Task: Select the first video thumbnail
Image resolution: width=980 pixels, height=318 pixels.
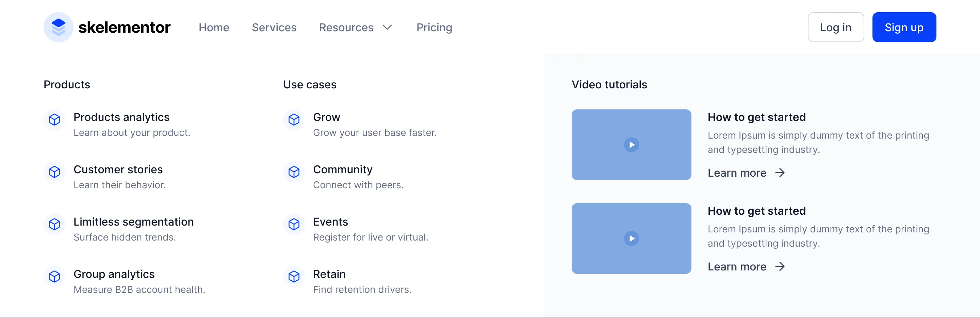Action: click(x=631, y=145)
